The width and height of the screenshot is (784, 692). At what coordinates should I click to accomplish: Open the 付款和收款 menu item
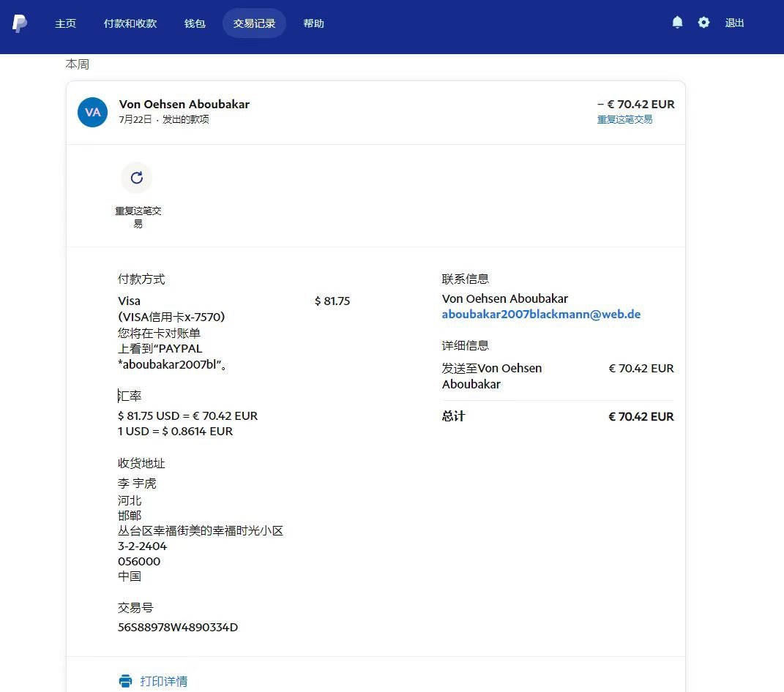[x=130, y=23]
